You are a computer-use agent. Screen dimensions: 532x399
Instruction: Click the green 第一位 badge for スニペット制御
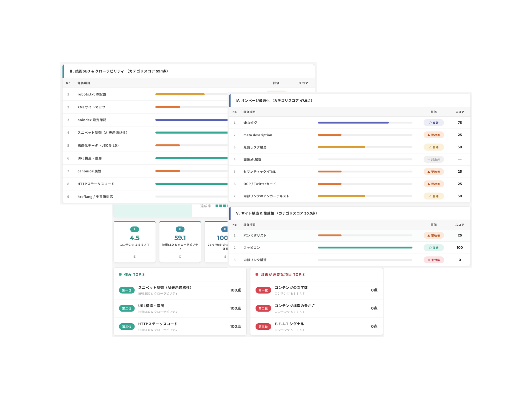127,290
